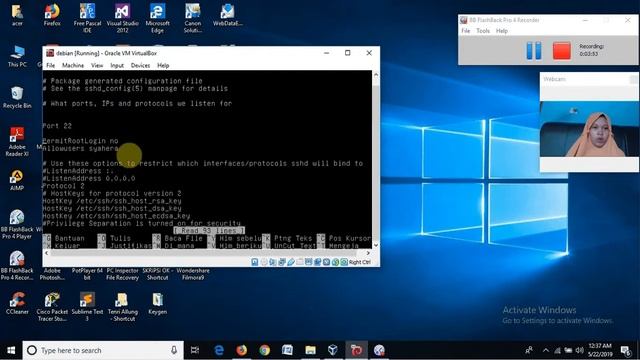
Task: Click the "Protocol 2" line in terminal
Action: (x=63, y=186)
